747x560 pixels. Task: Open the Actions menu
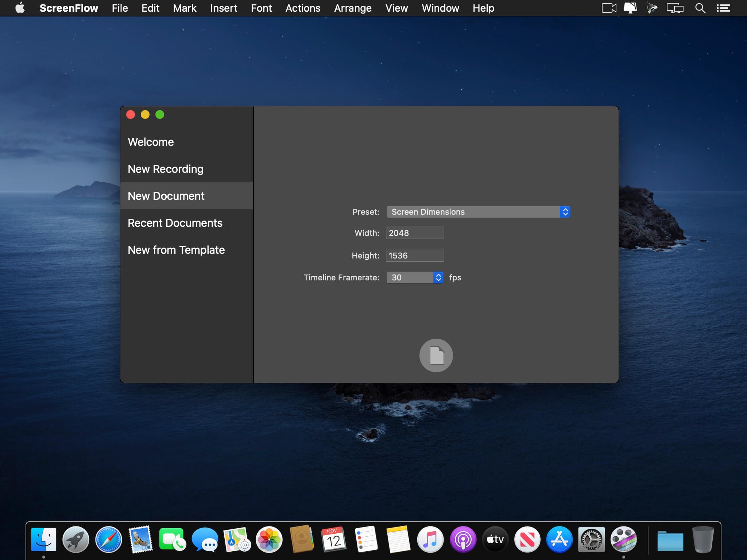tap(303, 8)
